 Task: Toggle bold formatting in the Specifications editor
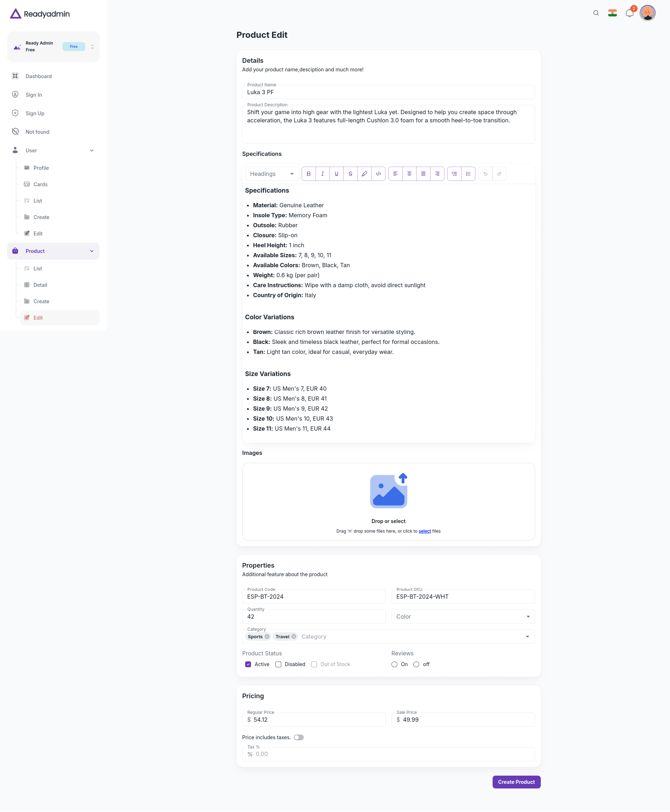[x=308, y=174]
